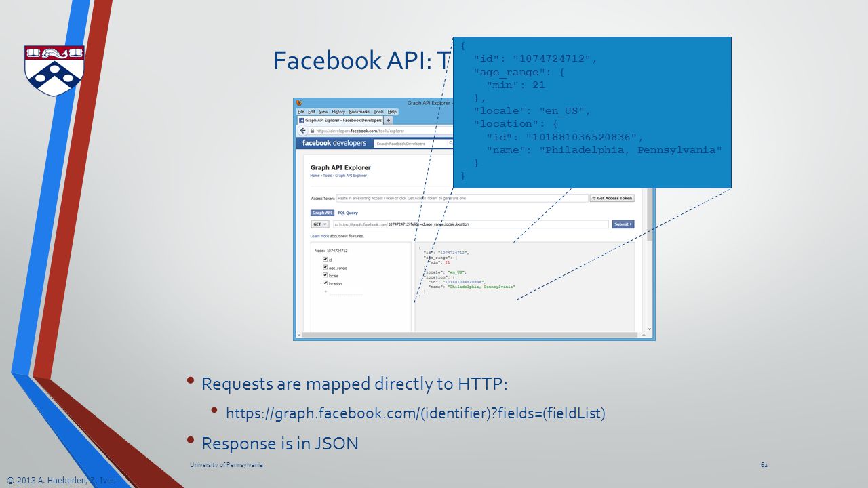Click the browser Back arrow button

(303, 131)
